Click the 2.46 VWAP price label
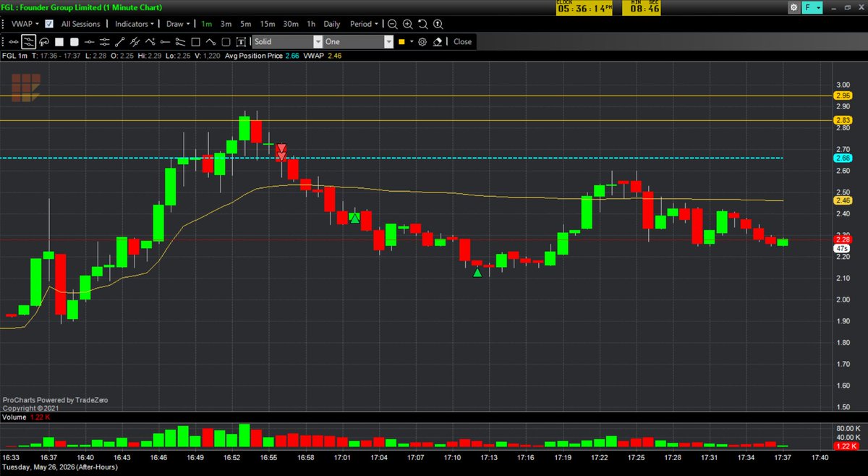The width and height of the screenshot is (868, 476). 843,200
